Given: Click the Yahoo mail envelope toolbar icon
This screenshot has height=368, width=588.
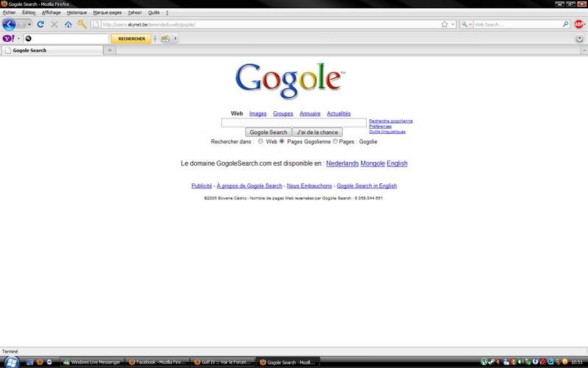Looking at the screenshot, I should (x=165, y=38).
